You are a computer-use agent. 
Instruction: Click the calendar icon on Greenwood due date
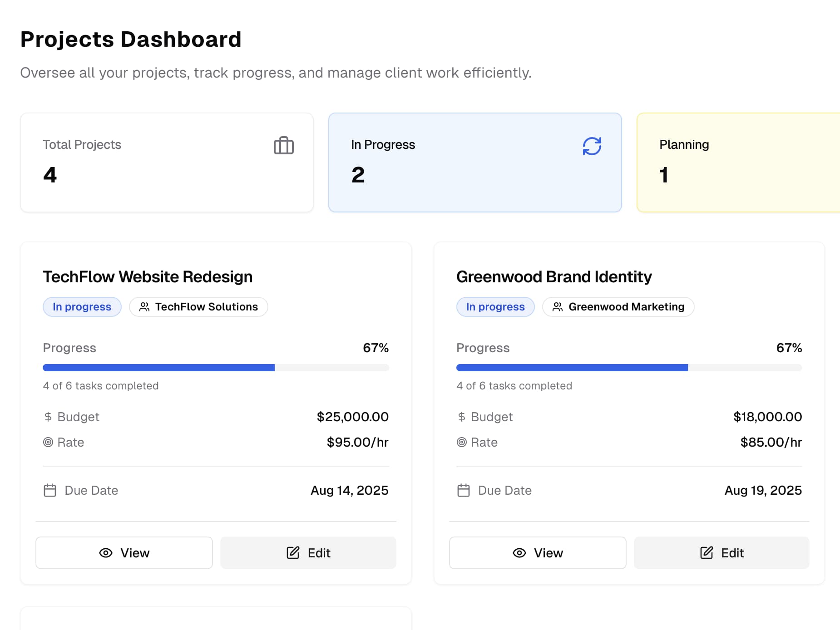point(463,490)
